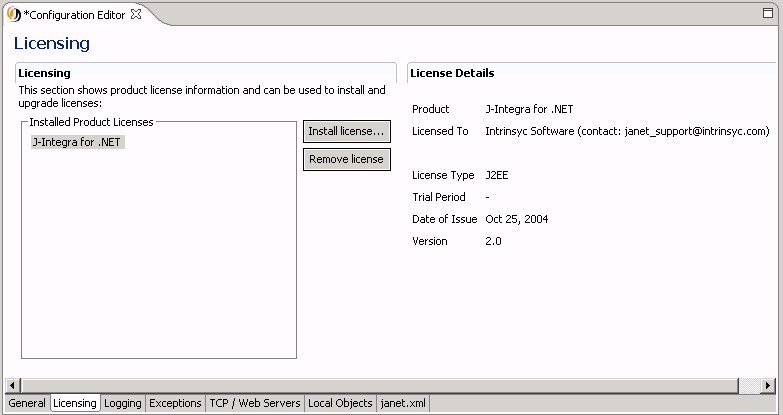This screenshot has width=783, height=415.
Task: Click the J2EE license type value
Action: [x=497, y=175]
